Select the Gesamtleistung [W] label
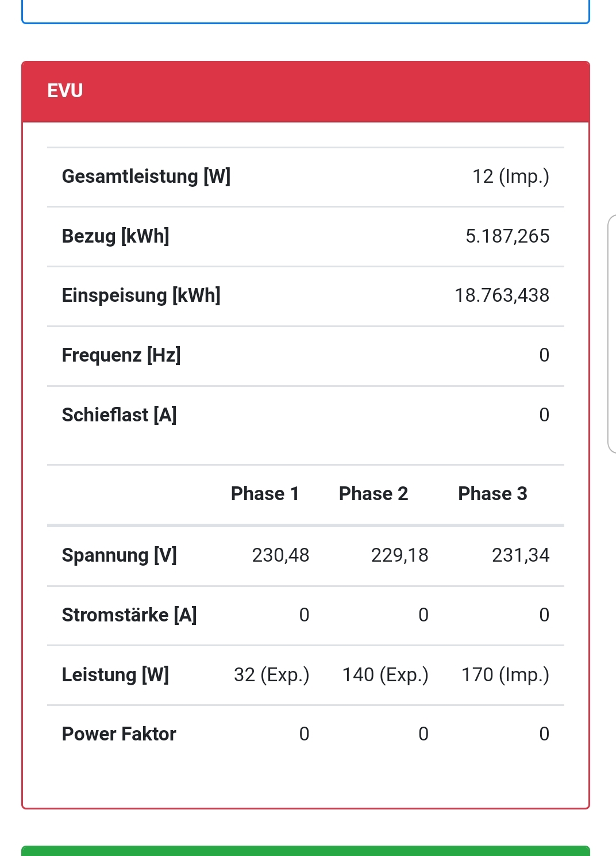This screenshot has width=616, height=856. [146, 176]
